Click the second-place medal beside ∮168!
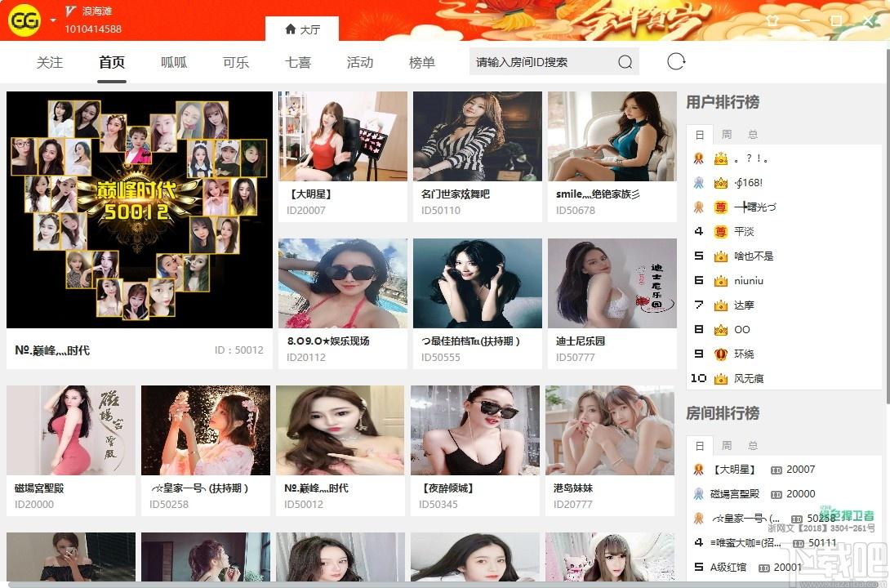The height and width of the screenshot is (588, 890). 699,183
